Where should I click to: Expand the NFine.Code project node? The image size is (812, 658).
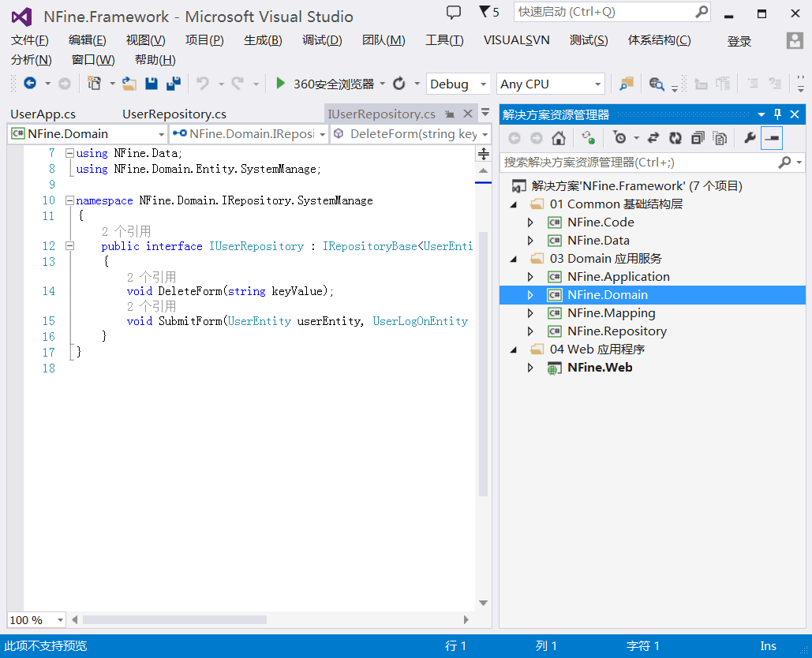(530, 222)
